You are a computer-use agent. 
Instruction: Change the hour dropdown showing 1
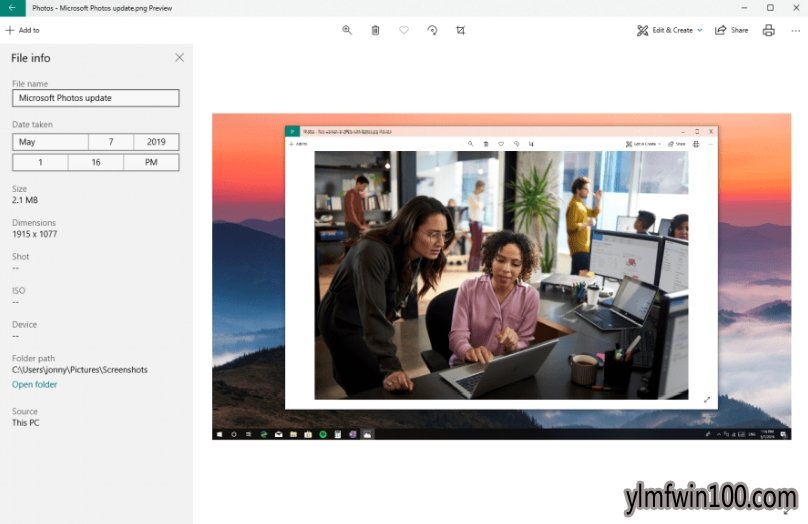pos(40,162)
